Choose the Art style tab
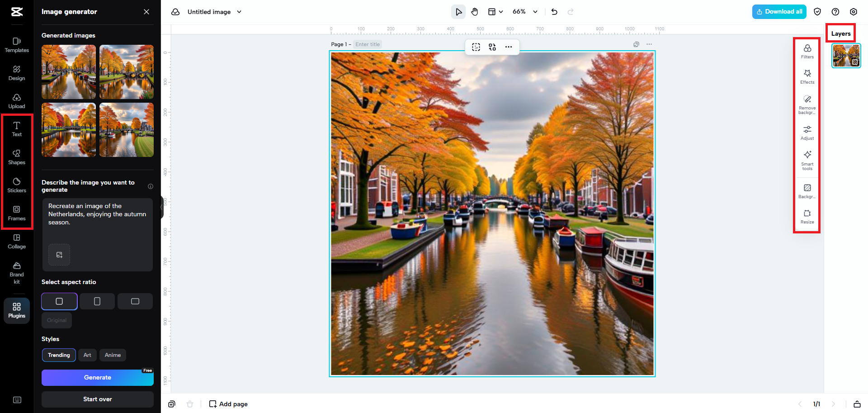The height and width of the screenshot is (413, 868). click(87, 355)
